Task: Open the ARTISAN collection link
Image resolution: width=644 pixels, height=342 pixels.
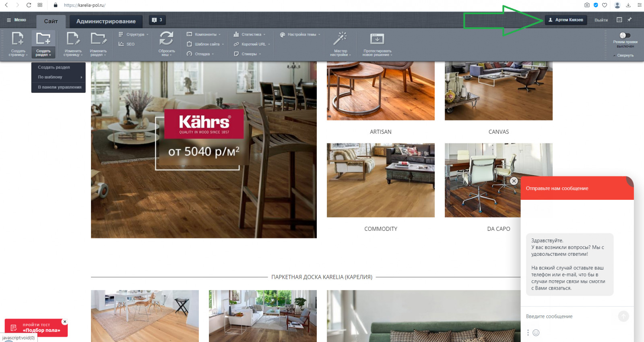Action: [x=381, y=132]
